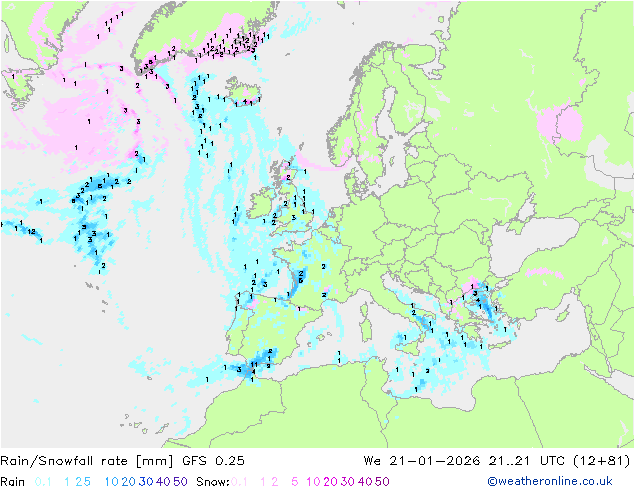Click the '(12+81)' forecast offset text
This screenshot has height=490, width=634.
coord(602,461)
